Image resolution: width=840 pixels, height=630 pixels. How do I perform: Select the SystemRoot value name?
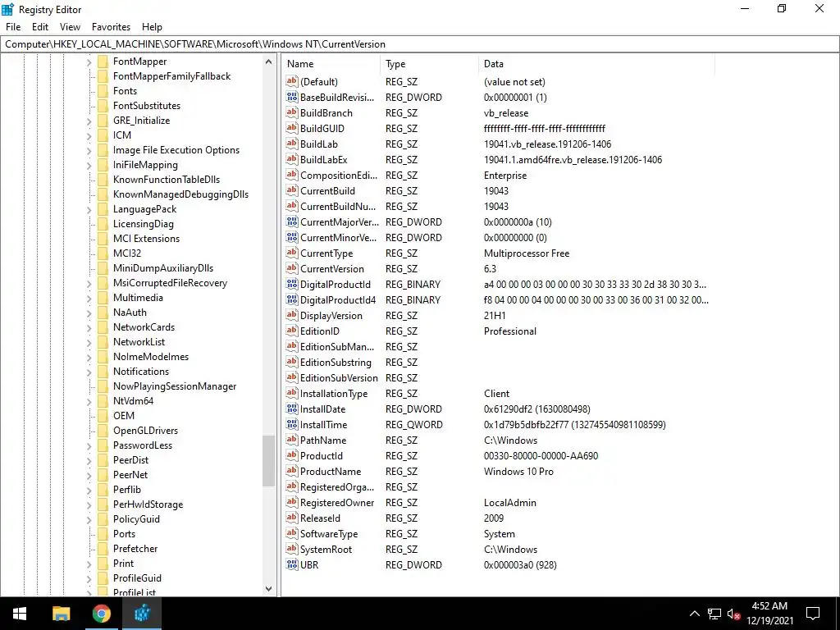[x=326, y=549]
